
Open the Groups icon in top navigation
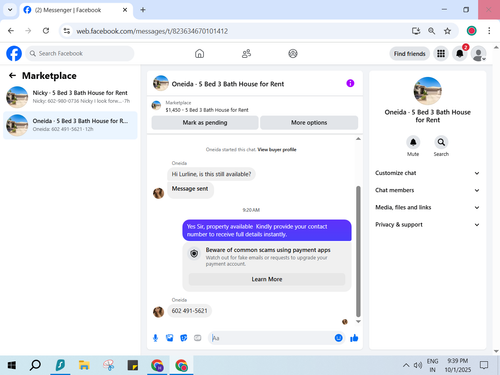(293, 53)
